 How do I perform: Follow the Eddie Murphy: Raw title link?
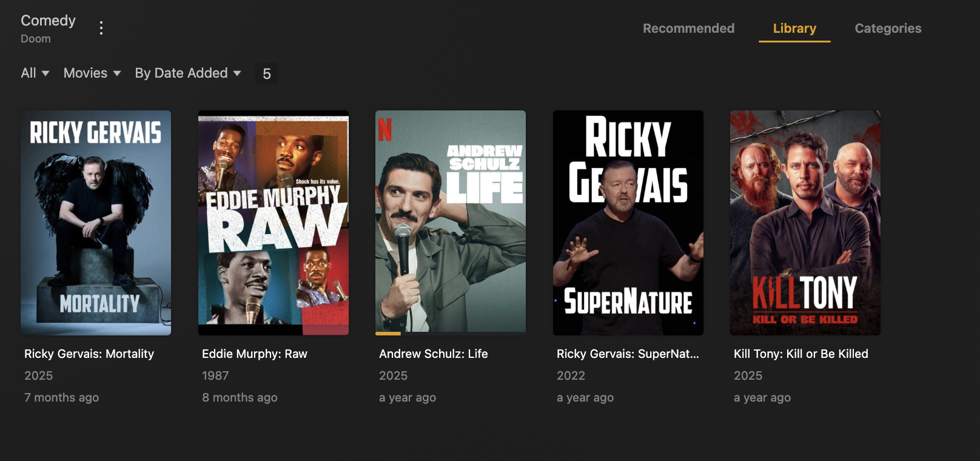(255, 354)
